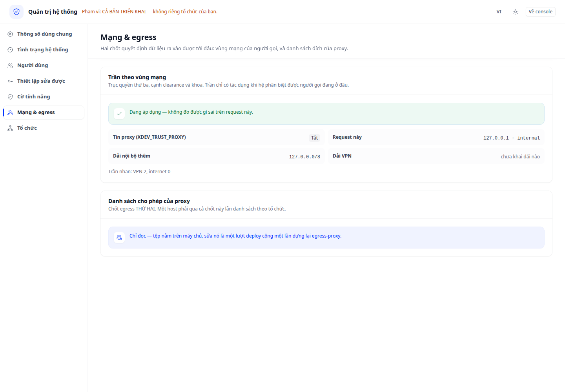Toggle the sun theme icon
This screenshot has height=392, width=565.
pos(516,12)
